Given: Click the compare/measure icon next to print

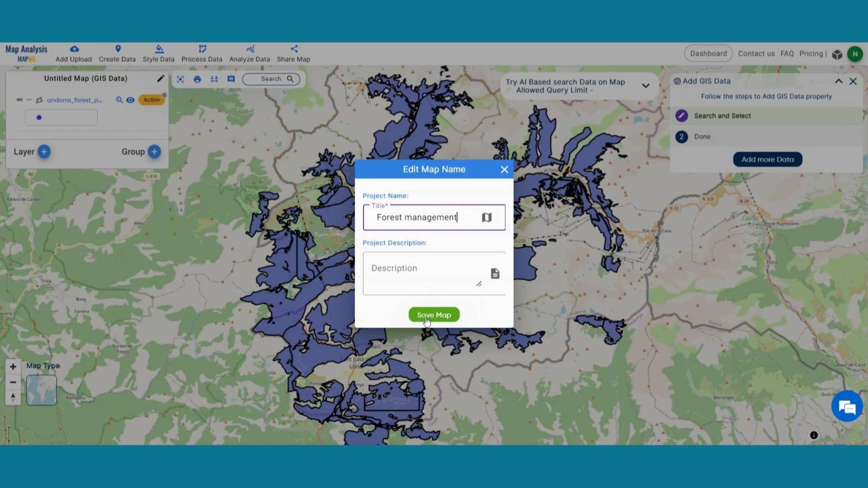Looking at the screenshot, I should pyautogui.click(x=214, y=79).
